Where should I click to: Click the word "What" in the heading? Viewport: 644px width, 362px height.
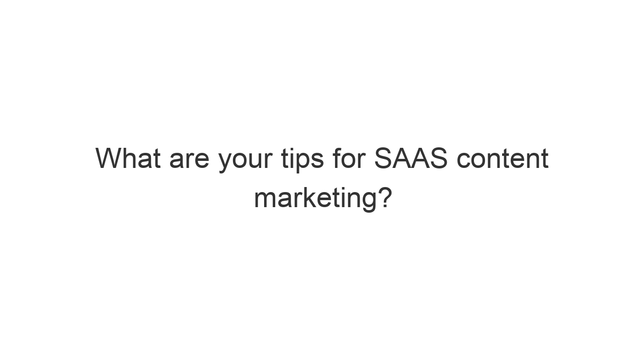[128, 158]
